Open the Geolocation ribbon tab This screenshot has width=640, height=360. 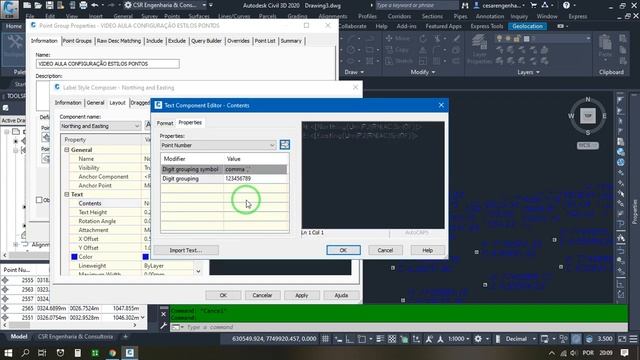527,26
